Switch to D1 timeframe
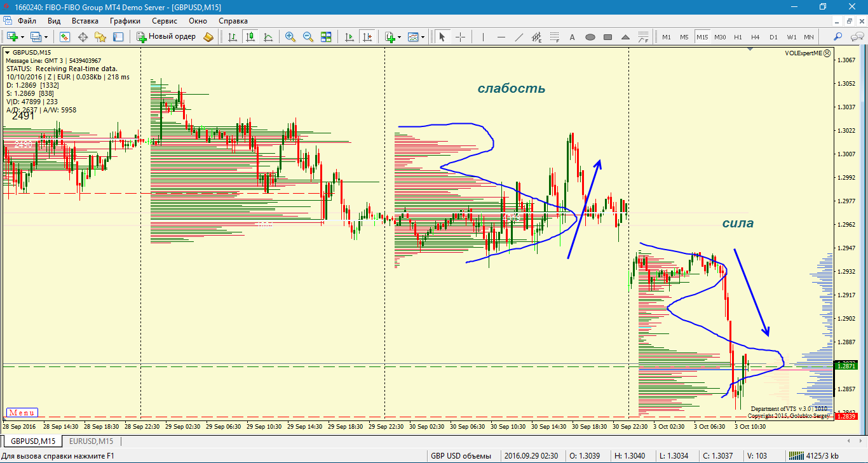Image resolution: width=868 pixels, height=463 pixels. click(773, 37)
